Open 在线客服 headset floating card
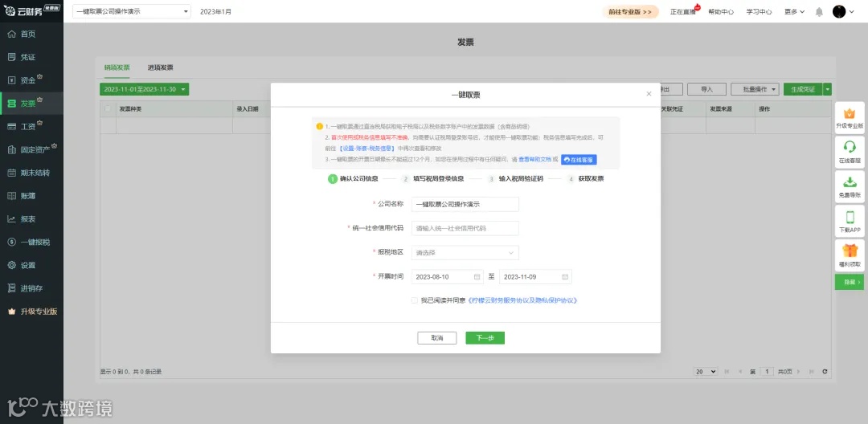The height and width of the screenshot is (424, 868). click(x=850, y=152)
